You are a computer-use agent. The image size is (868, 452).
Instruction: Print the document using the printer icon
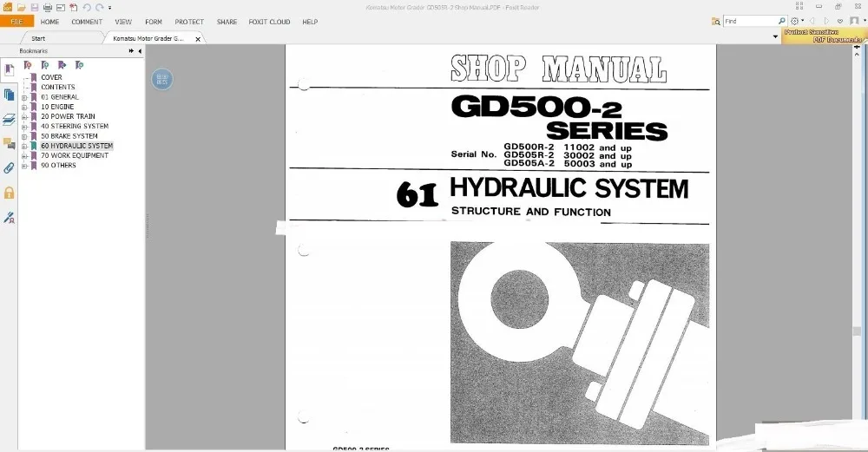48,7
